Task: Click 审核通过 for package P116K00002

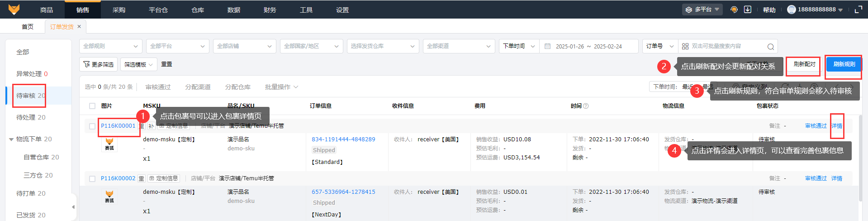Action: click(816, 178)
